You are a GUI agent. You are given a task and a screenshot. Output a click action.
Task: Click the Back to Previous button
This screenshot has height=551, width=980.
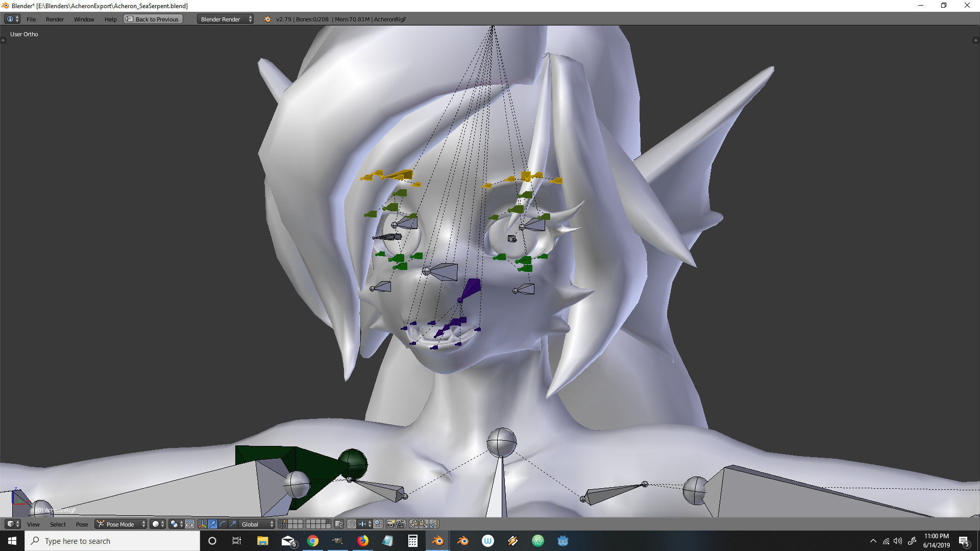point(153,19)
